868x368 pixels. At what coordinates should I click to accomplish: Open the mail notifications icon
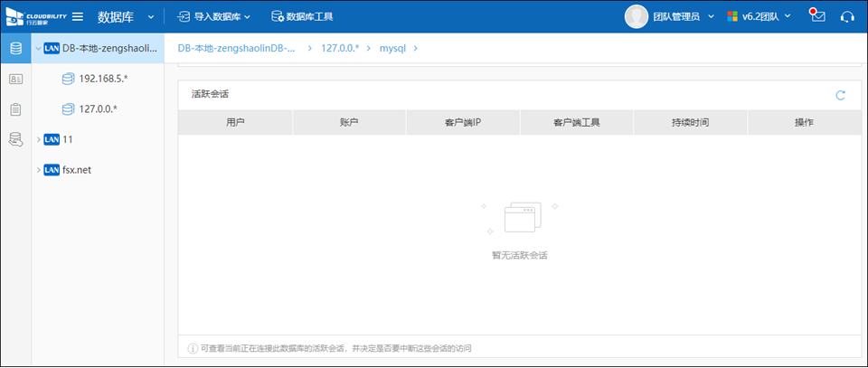[817, 16]
